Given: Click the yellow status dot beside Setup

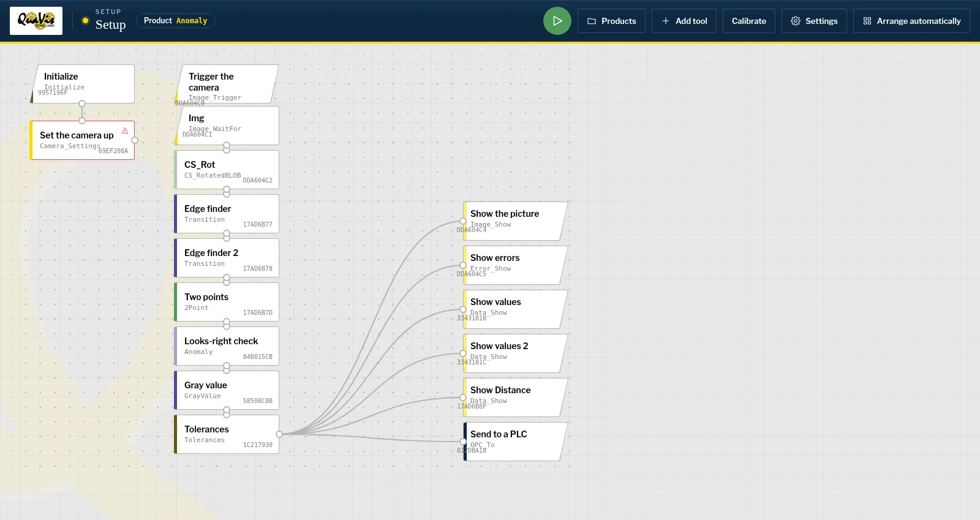Looking at the screenshot, I should coord(85,21).
